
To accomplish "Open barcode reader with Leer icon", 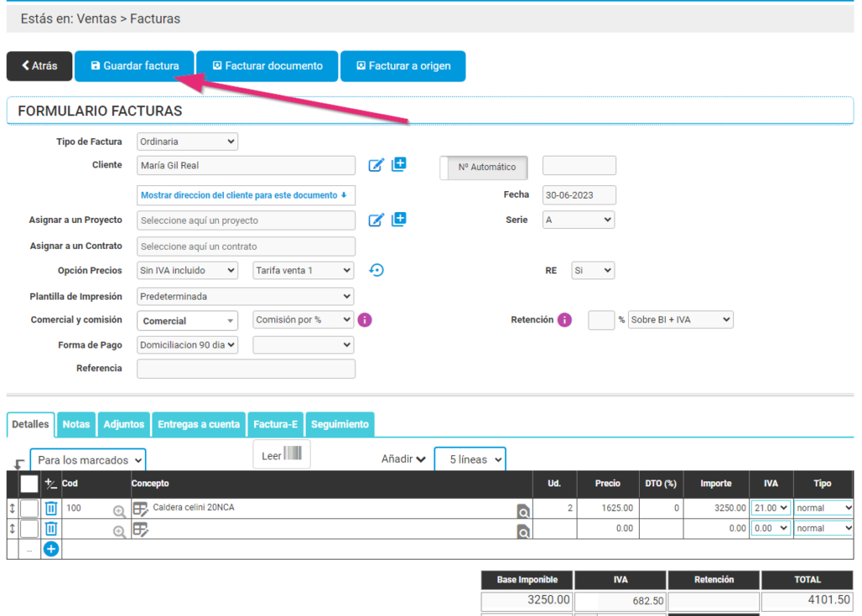I will tap(281, 454).
